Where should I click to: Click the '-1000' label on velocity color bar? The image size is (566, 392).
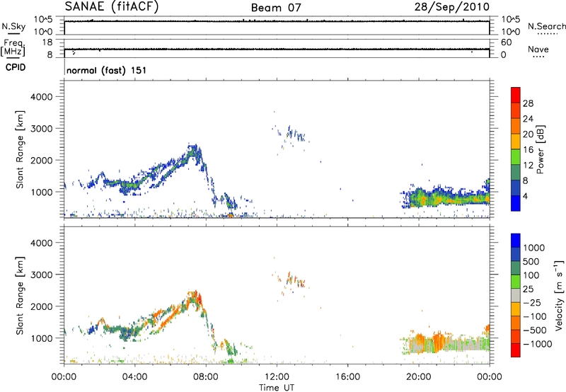538,344
